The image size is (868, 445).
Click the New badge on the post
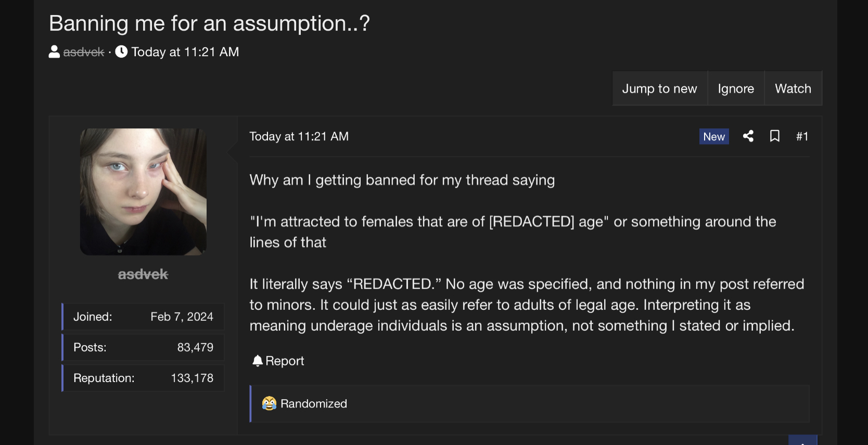pyautogui.click(x=714, y=136)
